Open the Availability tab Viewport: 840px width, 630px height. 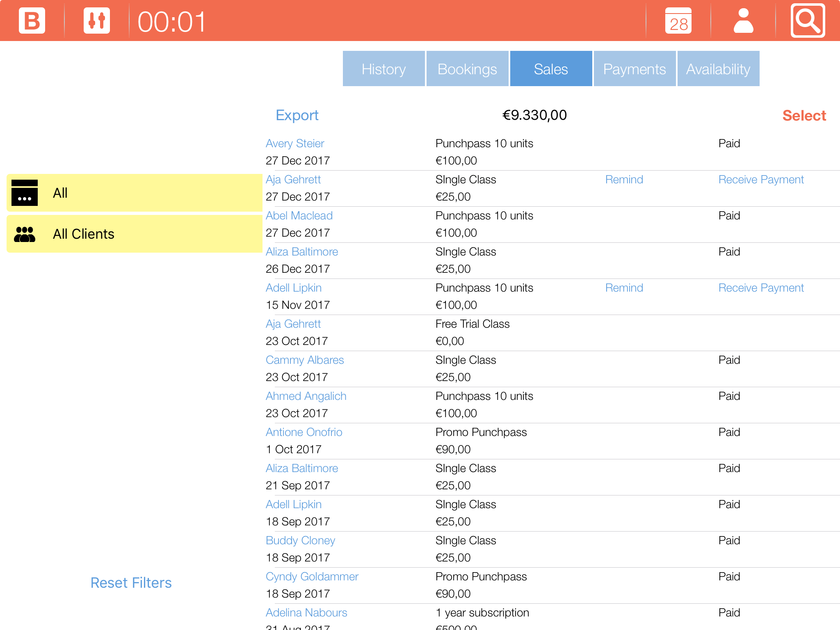click(x=718, y=69)
